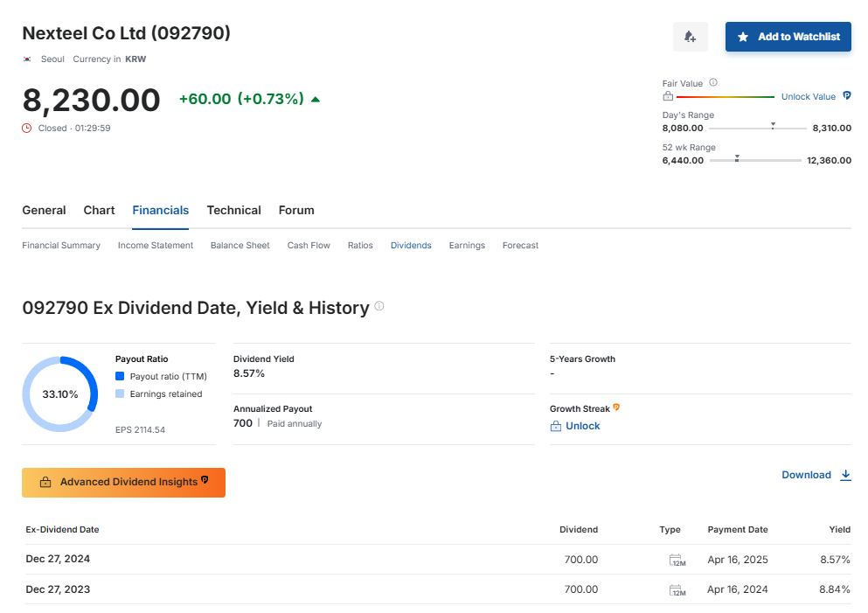Click the info icon beside dividend history heading

click(379, 306)
